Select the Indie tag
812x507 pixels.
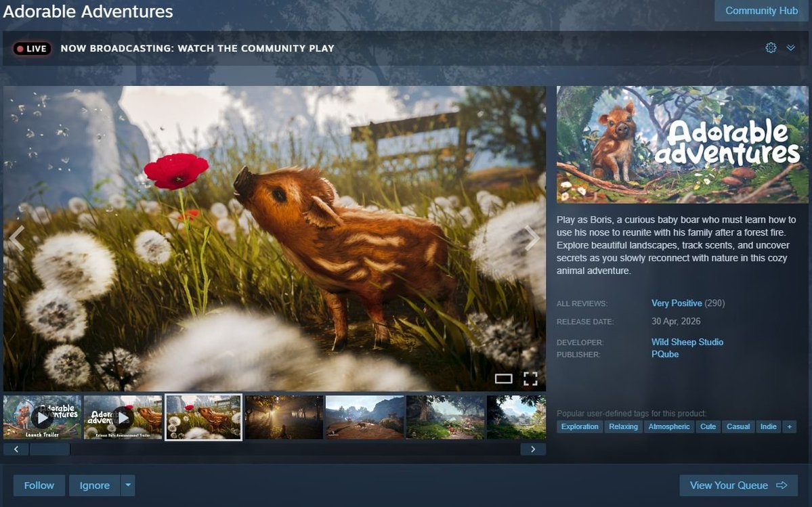coord(768,426)
